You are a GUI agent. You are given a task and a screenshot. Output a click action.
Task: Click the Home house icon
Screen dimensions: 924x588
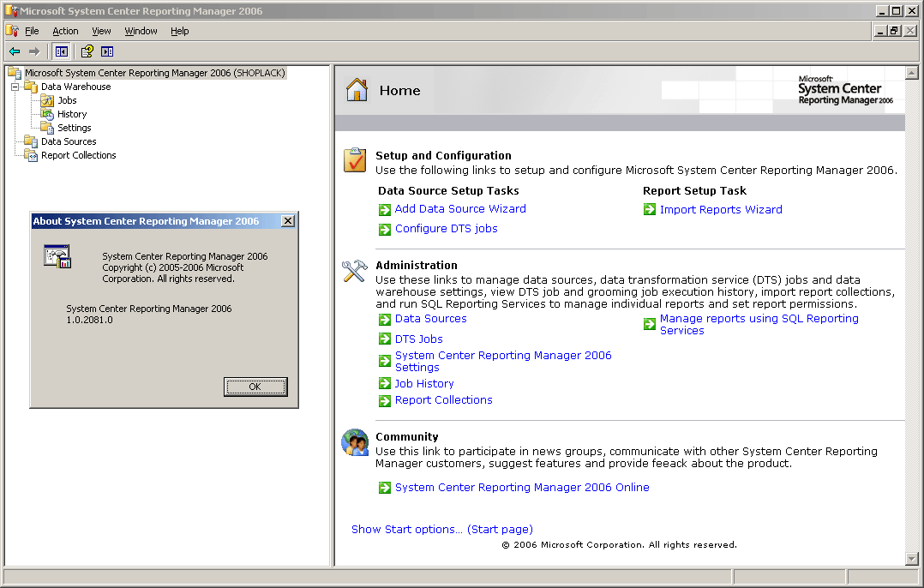(x=357, y=89)
